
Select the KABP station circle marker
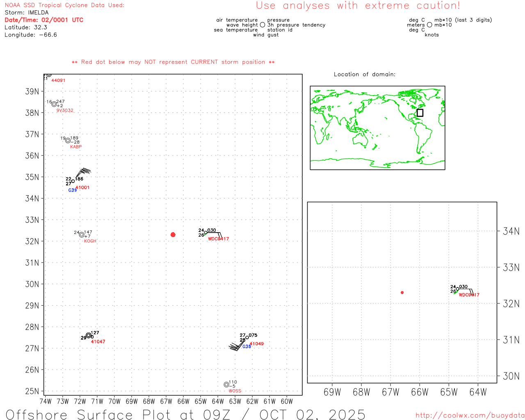click(x=68, y=141)
